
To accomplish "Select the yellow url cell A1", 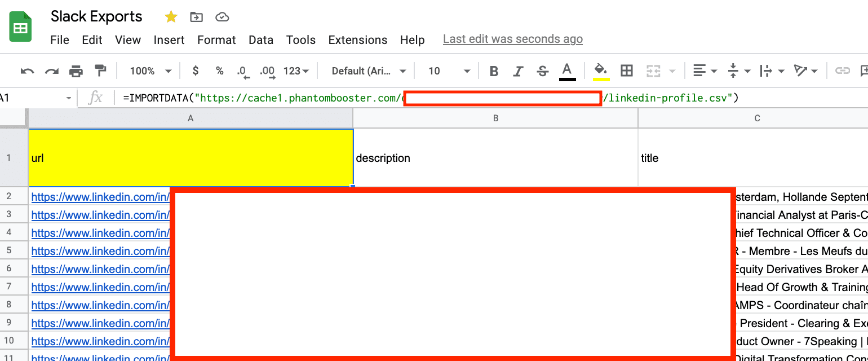I will coord(191,158).
